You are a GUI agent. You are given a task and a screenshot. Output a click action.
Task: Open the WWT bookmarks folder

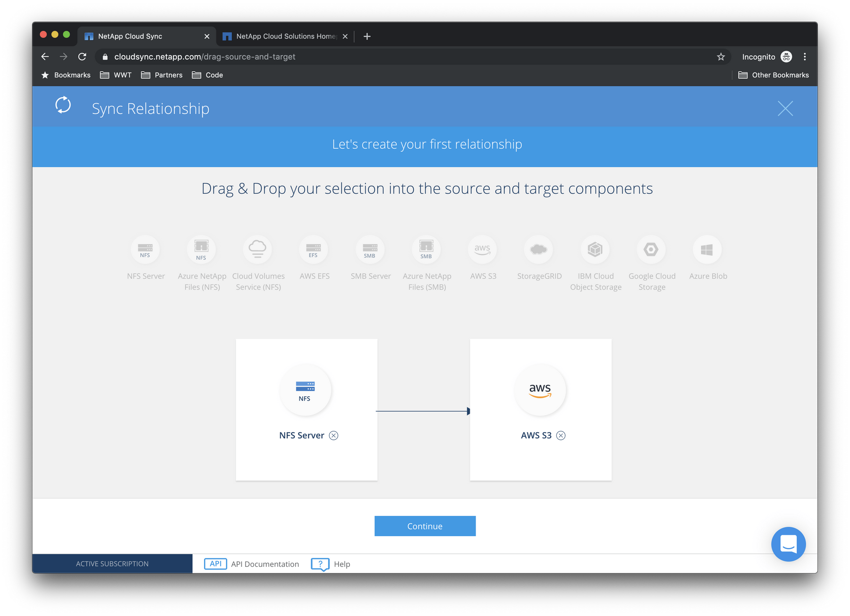click(116, 75)
